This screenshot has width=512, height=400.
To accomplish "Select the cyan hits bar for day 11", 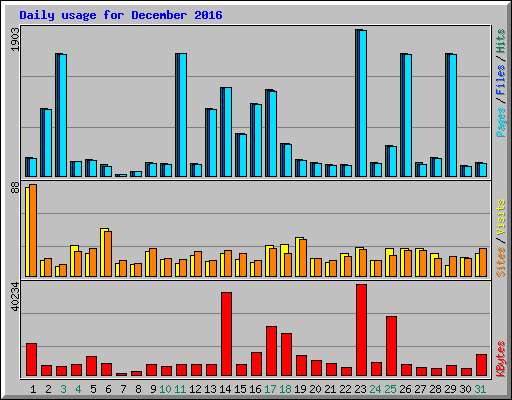I will (183, 115).
